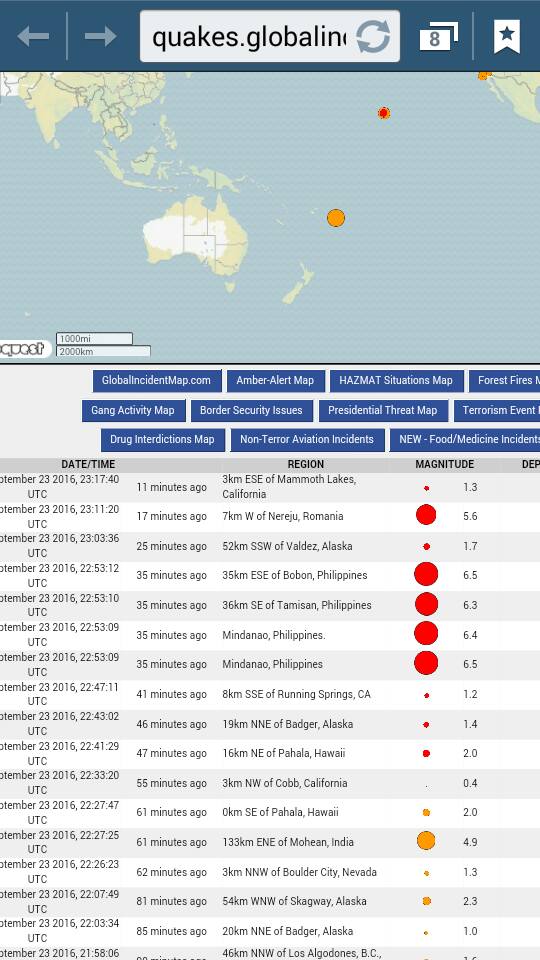Click the '47 minutes ago' time cell
The width and height of the screenshot is (540, 960).
coord(171,754)
